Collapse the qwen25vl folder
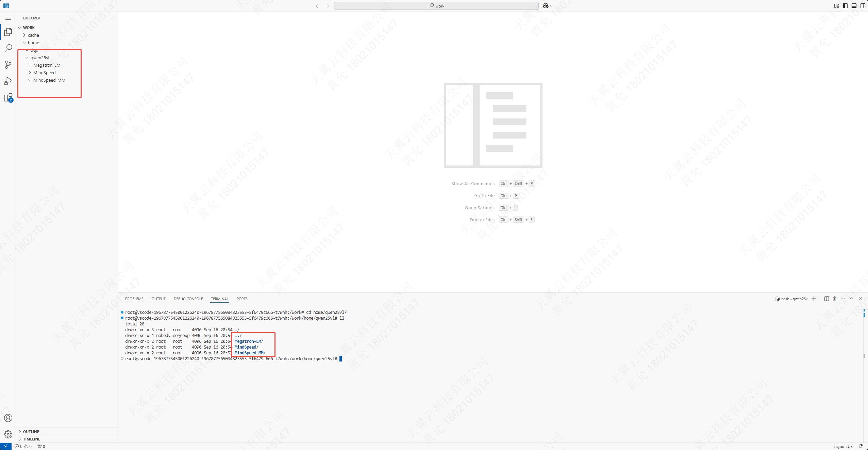868x450 pixels. click(67, 58)
